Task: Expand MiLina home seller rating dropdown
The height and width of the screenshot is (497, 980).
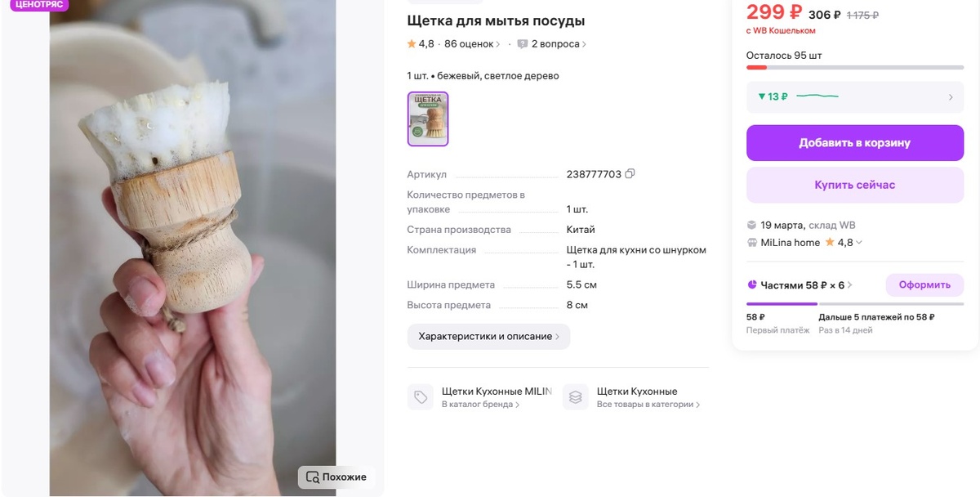Action: 859,243
